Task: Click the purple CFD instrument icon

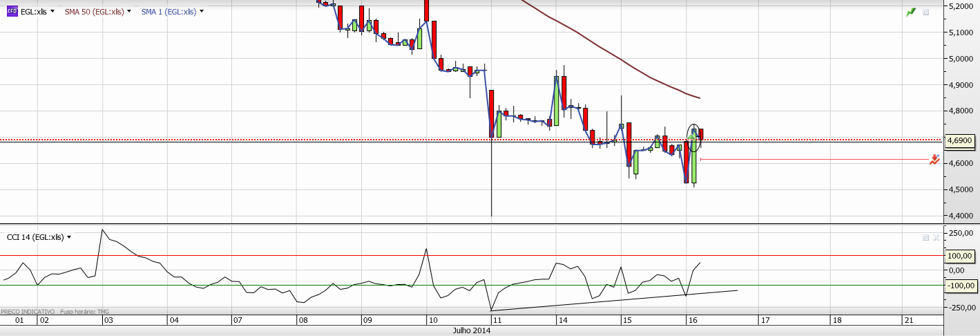Action: [x=12, y=12]
